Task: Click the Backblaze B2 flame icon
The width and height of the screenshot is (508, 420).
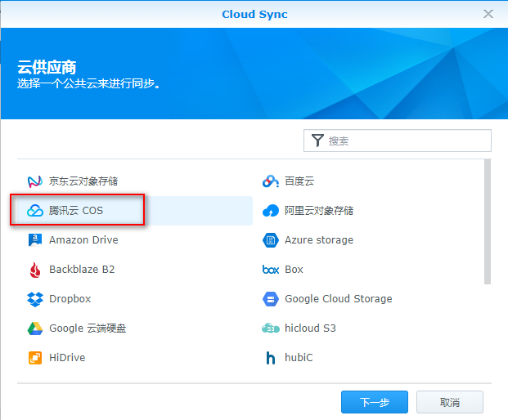Action: pos(34,270)
